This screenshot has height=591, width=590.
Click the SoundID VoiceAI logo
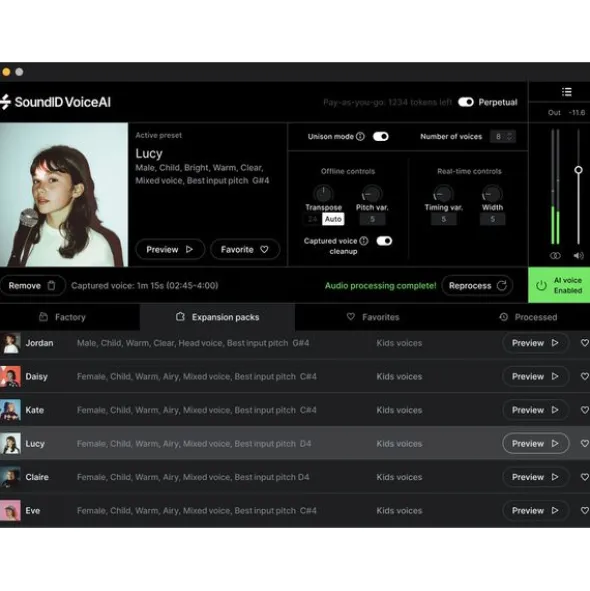[x=55, y=102]
